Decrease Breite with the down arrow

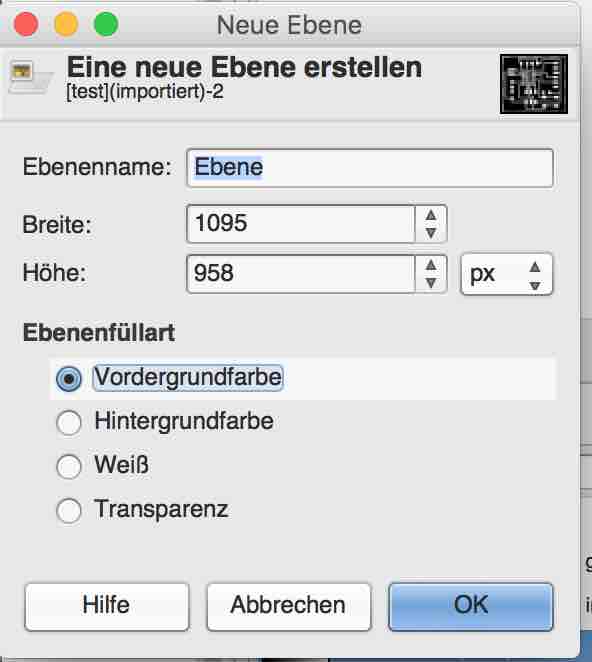click(x=431, y=233)
